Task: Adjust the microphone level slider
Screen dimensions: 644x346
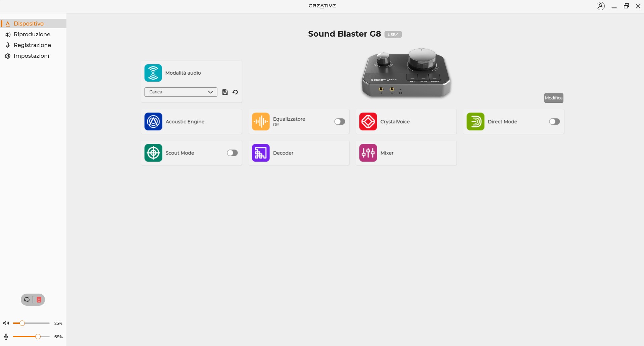Action: (x=31, y=337)
